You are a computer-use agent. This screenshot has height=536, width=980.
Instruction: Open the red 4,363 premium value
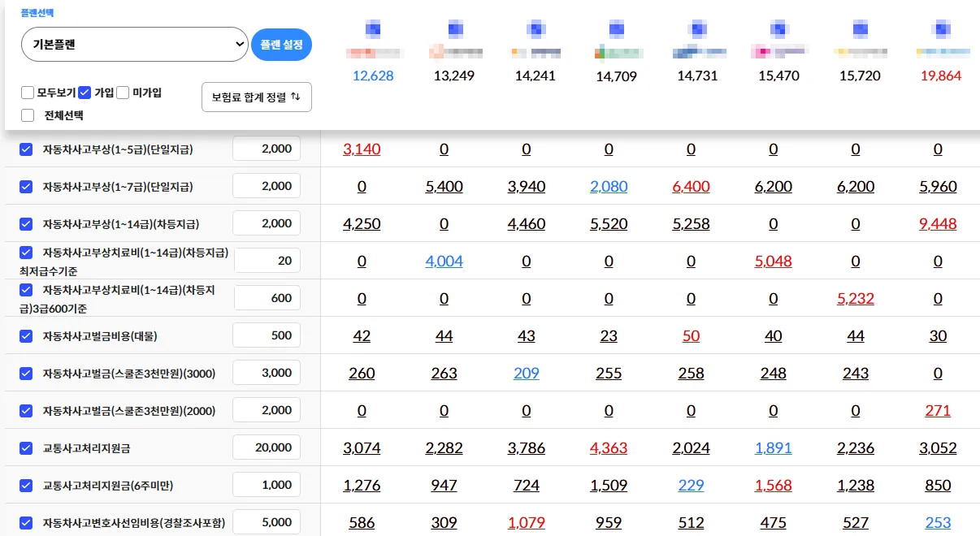pyautogui.click(x=609, y=448)
